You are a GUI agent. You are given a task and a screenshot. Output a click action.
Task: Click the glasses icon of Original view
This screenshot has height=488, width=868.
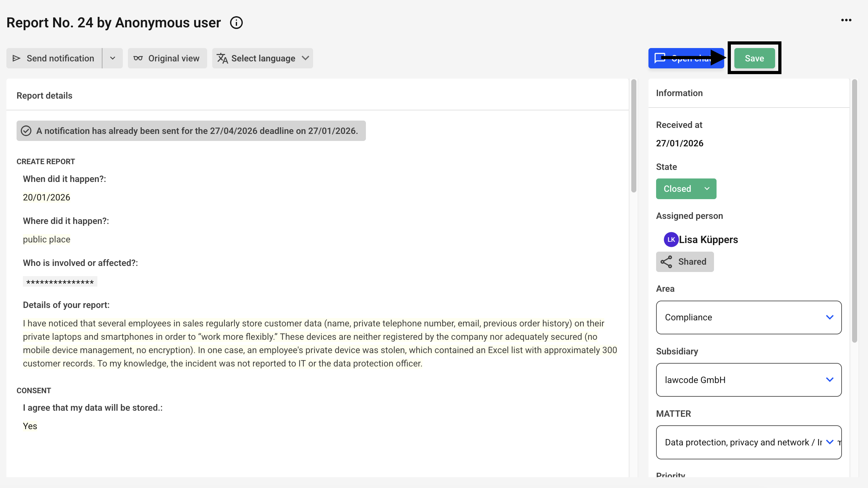(x=138, y=58)
